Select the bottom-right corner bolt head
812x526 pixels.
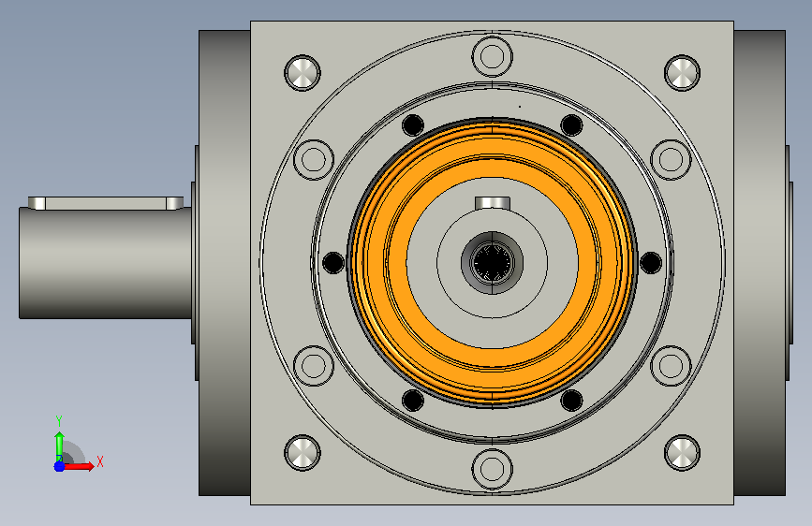click(x=682, y=453)
